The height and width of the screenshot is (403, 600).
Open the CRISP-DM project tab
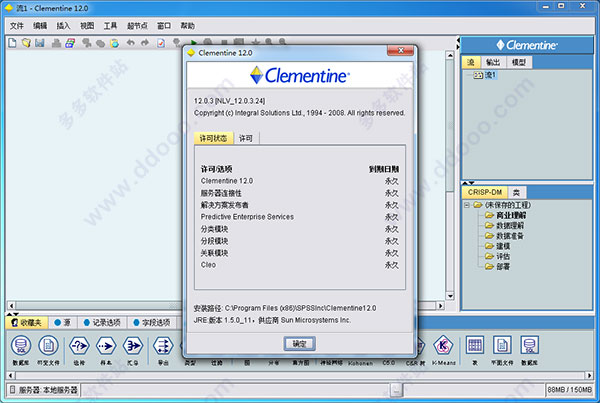point(485,192)
